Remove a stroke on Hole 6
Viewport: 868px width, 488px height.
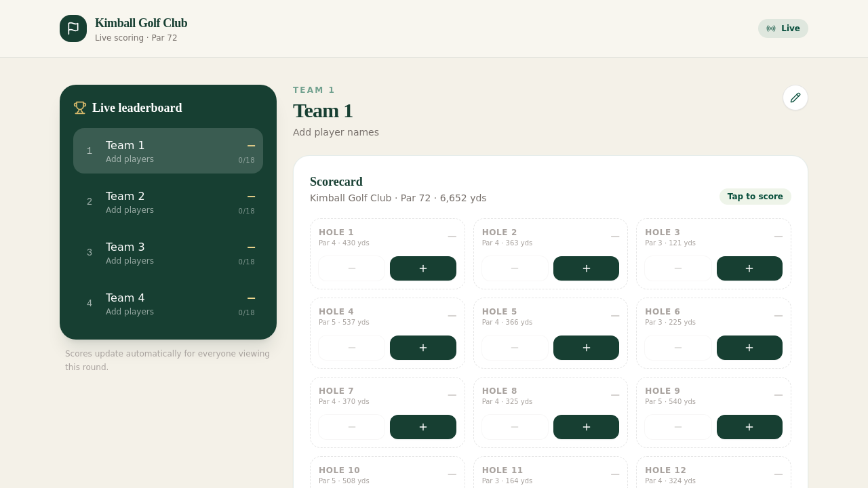coord(678,348)
